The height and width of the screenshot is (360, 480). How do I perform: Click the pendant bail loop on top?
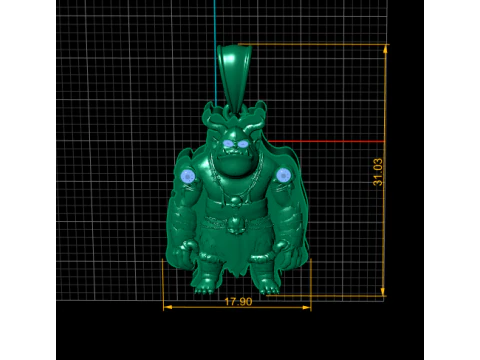point(234,79)
